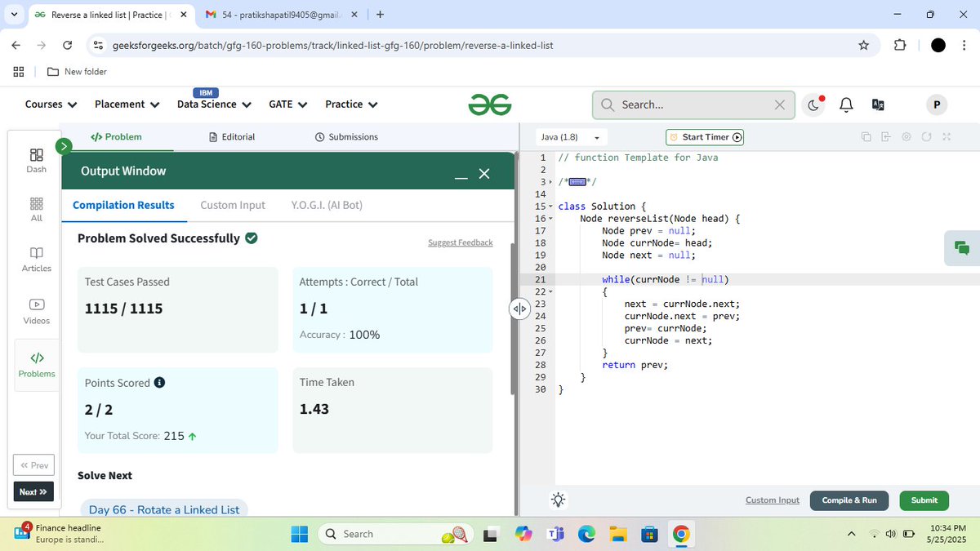
Task: Open the Java (1.8) language dropdown
Action: 570,137
